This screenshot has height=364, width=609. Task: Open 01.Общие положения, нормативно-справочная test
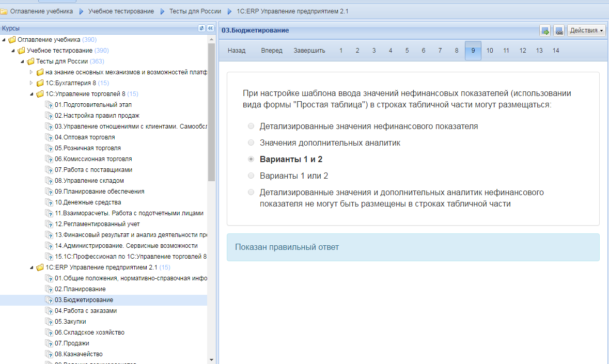(x=131, y=278)
